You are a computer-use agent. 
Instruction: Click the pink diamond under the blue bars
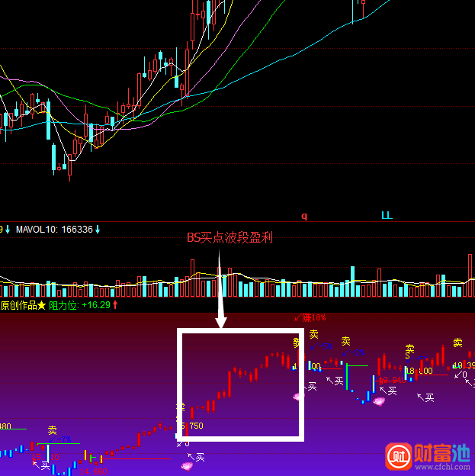point(379,401)
